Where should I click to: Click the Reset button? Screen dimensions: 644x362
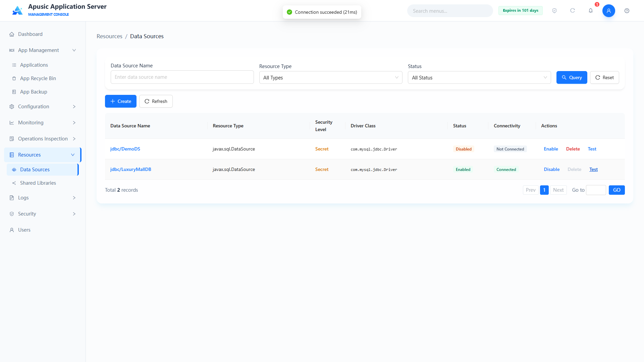(604, 77)
